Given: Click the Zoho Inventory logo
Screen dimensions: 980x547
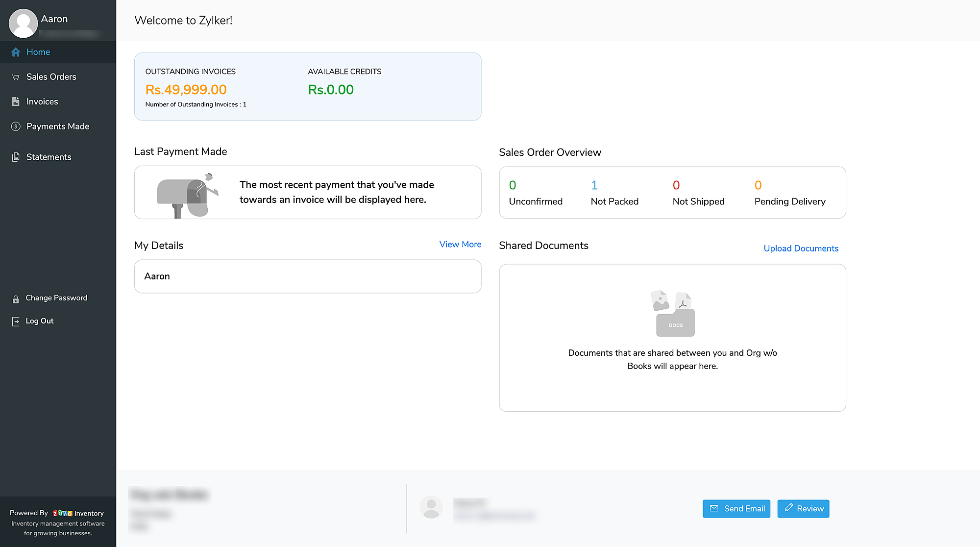Looking at the screenshot, I should 62,513.
